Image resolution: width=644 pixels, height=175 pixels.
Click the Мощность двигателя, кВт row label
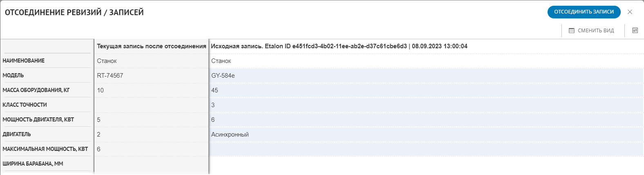click(x=38, y=119)
